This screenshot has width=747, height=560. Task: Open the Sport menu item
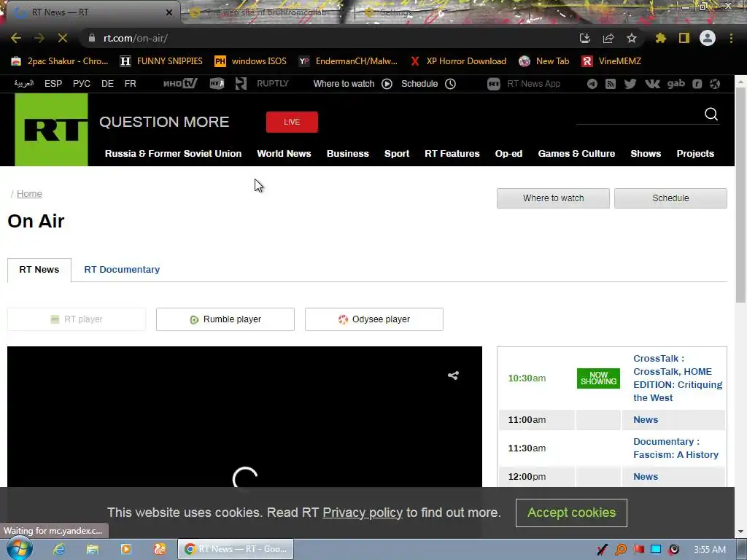click(397, 154)
